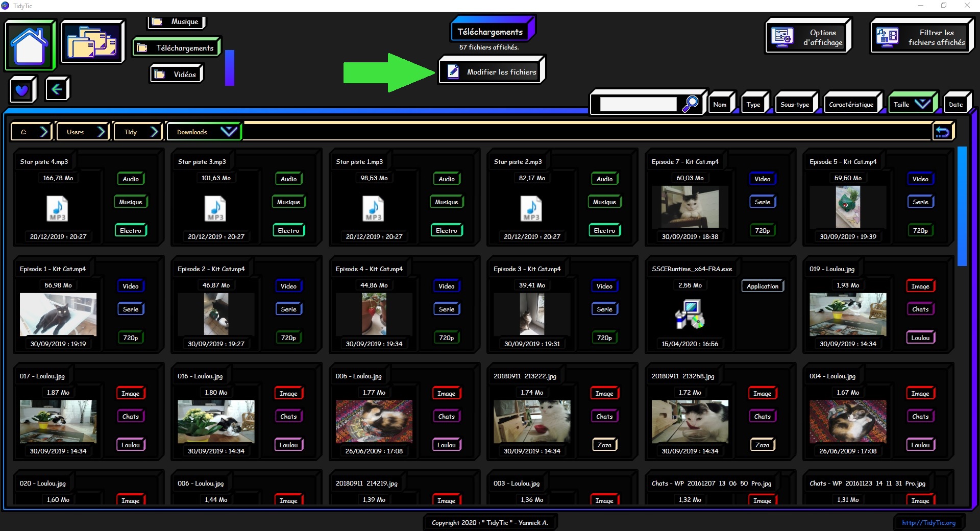Click the Video tag on Episode 7 - Kit Cat.mp4

pyautogui.click(x=763, y=179)
